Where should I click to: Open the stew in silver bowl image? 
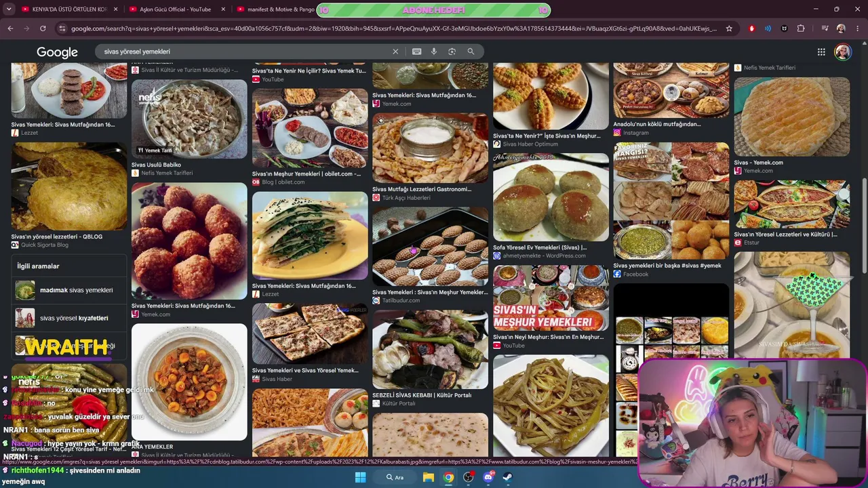click(x=189, y=382)
